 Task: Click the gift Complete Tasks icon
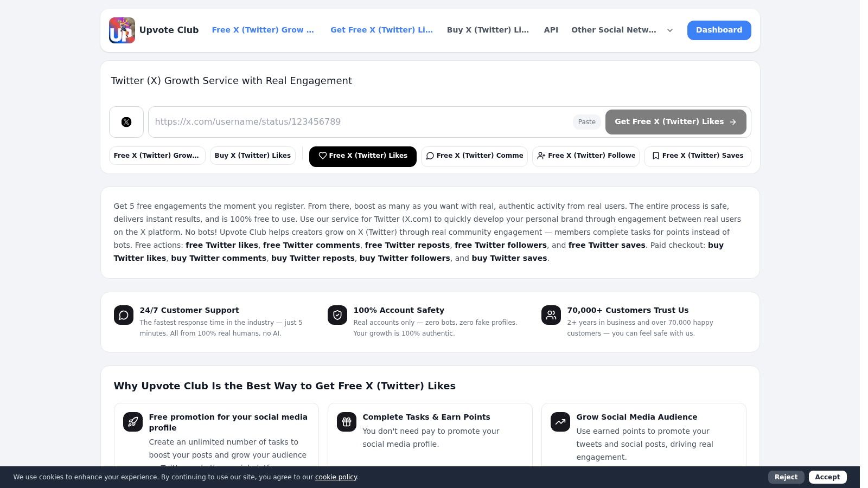(347, 422)
